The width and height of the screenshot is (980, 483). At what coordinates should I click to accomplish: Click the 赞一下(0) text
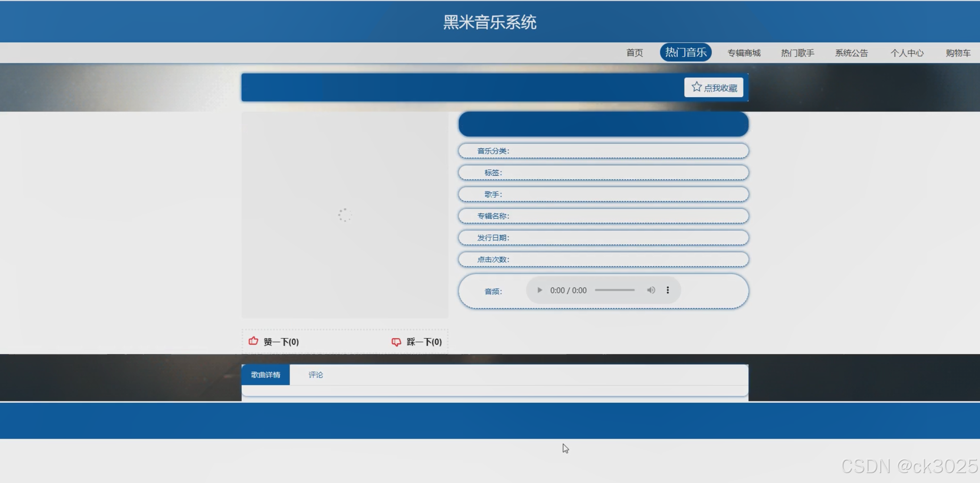(281, 342)
